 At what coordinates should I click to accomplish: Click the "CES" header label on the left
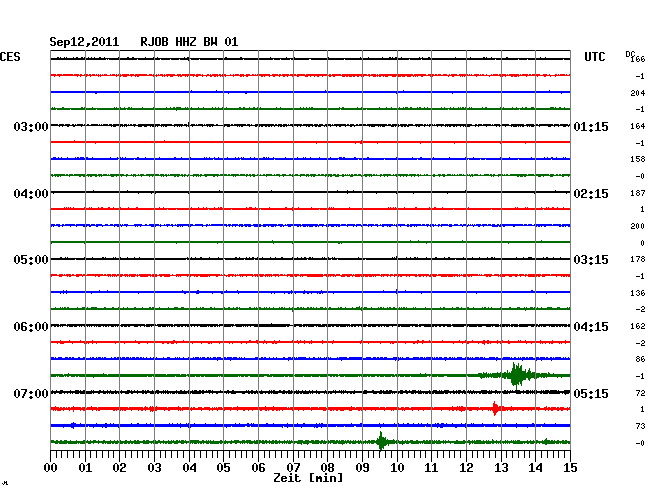coord(10,57)
